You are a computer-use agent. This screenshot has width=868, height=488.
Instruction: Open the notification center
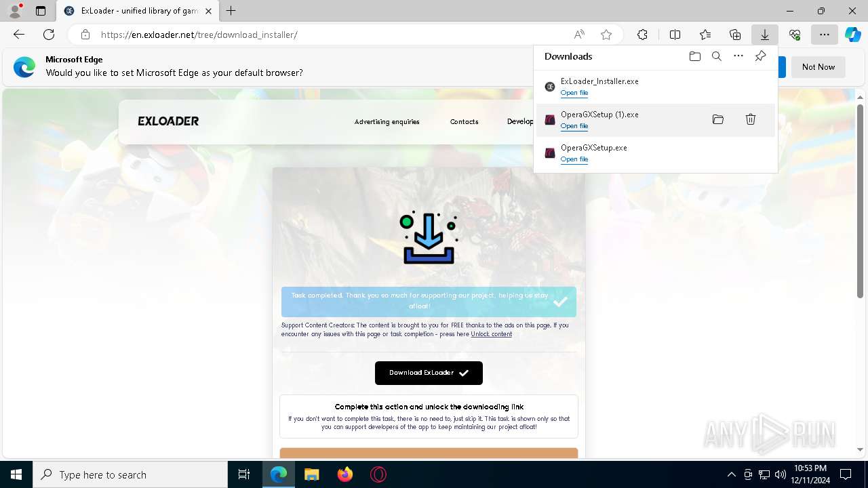(x=846, y=474)
